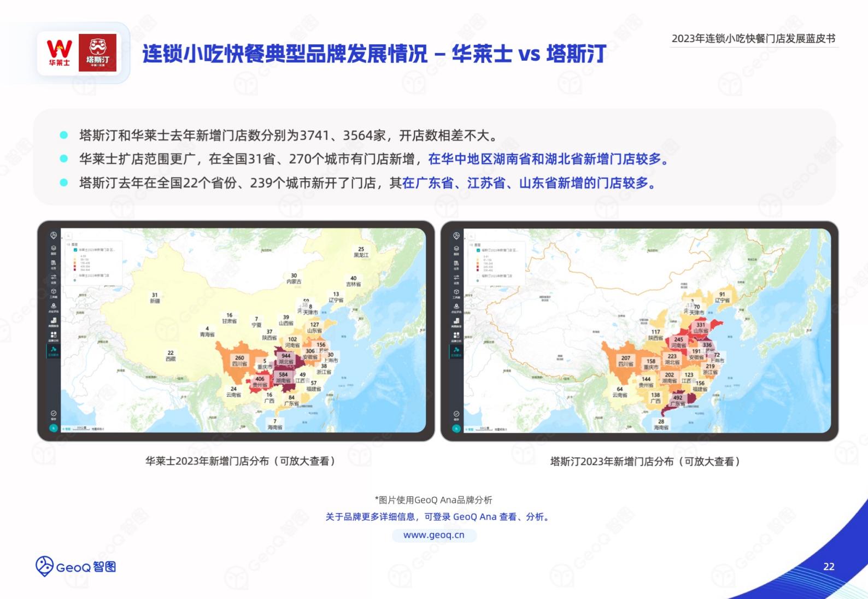The image size is (868, 599).
Task: Click the 584 湖南省 label on 华莱士 map
Action: 283,378
